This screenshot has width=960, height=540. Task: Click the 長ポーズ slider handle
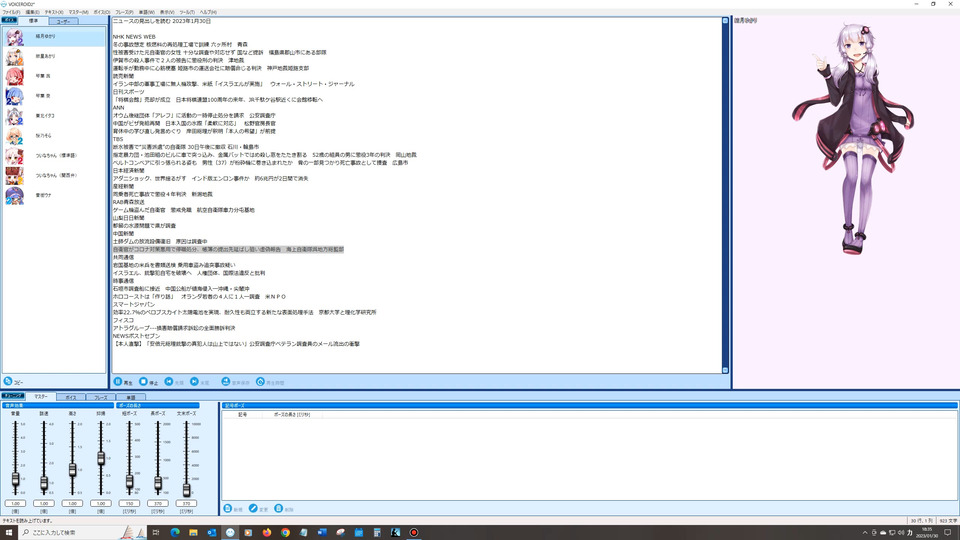coord(158,483)
